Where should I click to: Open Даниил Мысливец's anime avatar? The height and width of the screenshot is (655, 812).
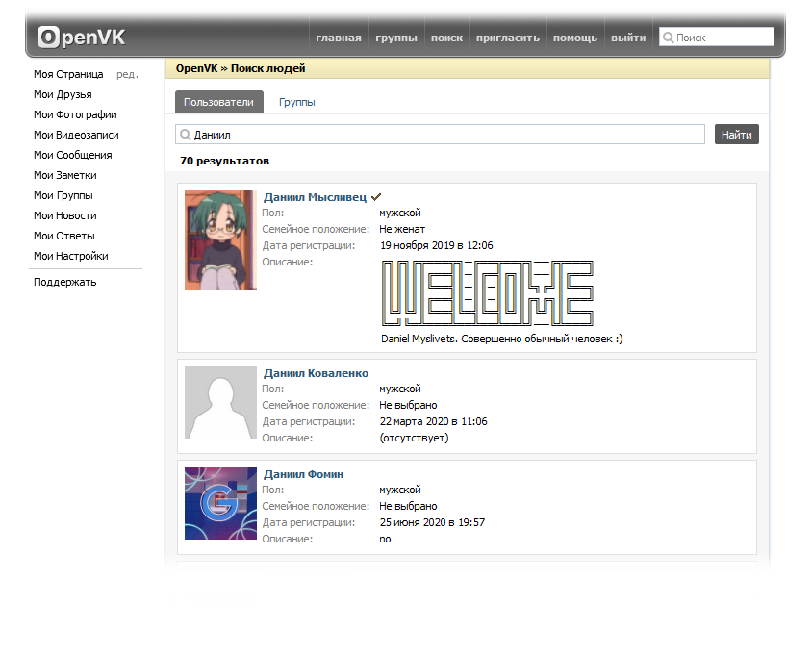point(220,240)
